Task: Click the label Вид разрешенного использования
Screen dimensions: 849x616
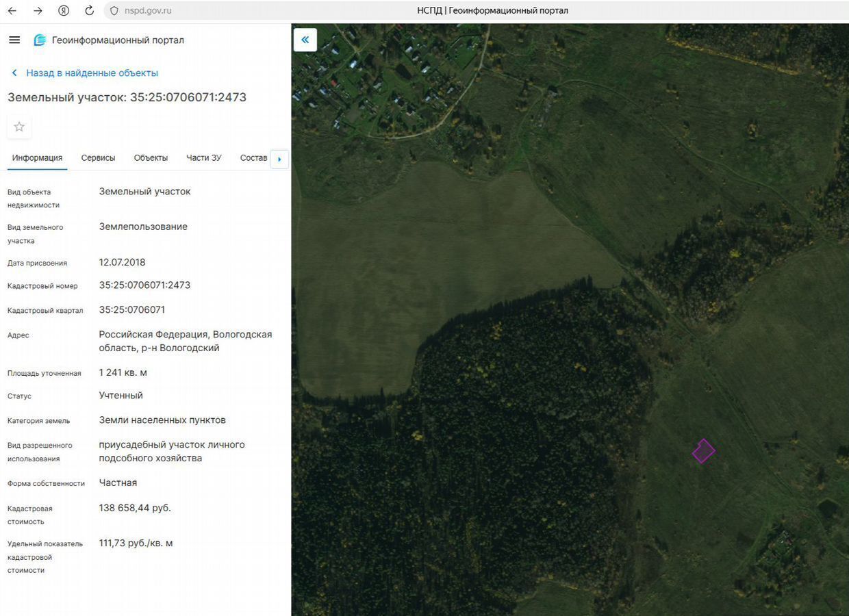Action: tap(40, 452)
